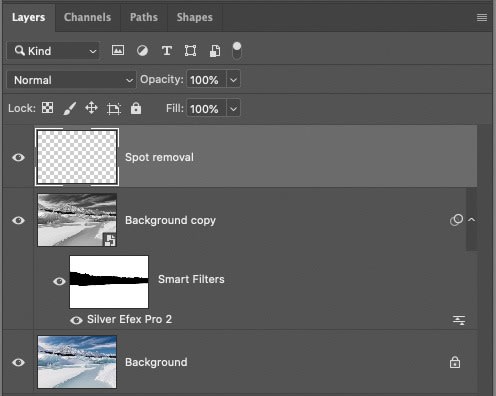The height and width of the screenshot is (396, 496).
Task: Unlock the Background layer padlock
Action: [x=455, y=362]
